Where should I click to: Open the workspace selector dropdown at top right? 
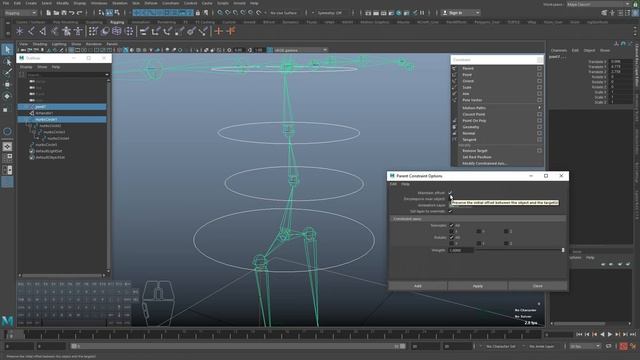click(598, 4)
